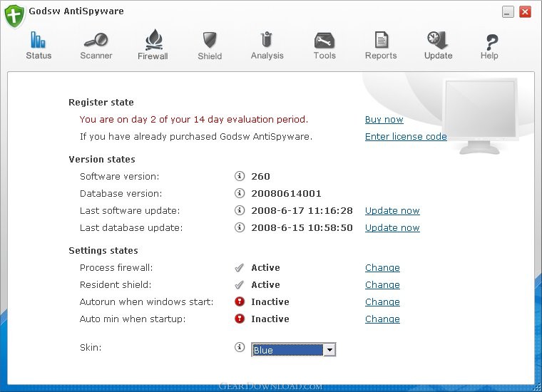Screen dimensions: 542x392
Task: Click Buy now link
Action: [384, 120]
